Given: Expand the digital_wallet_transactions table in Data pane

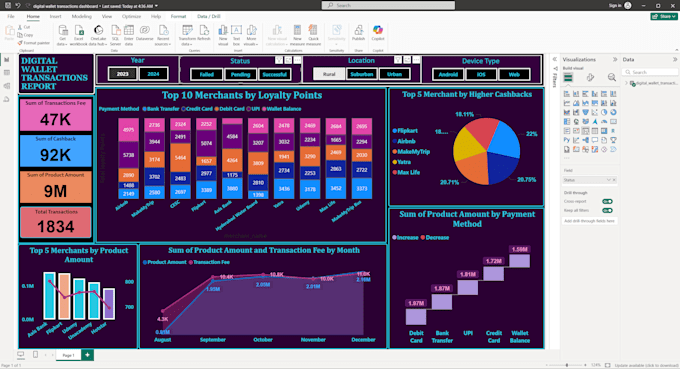Looking at the screenshot, I should click(x=627, y=83).
